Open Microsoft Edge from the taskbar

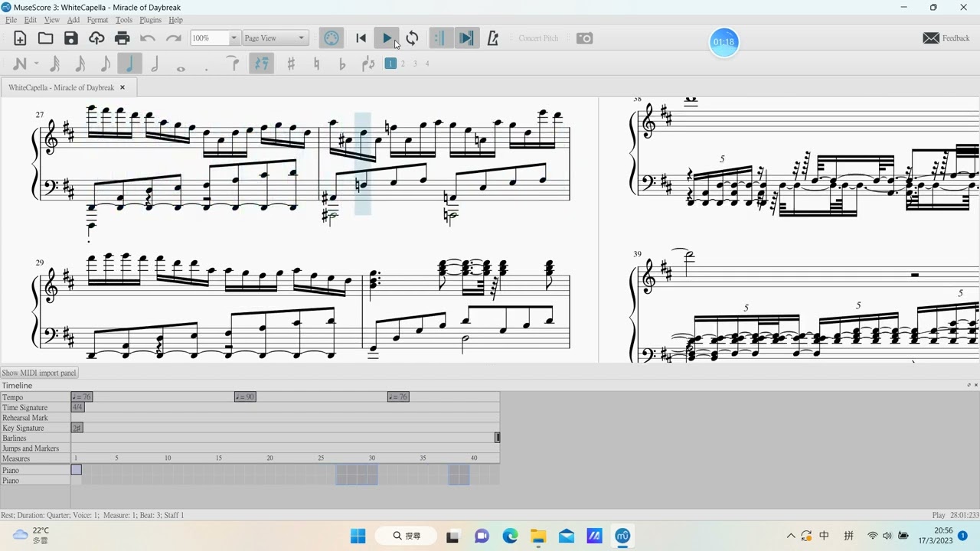(510, 536)
